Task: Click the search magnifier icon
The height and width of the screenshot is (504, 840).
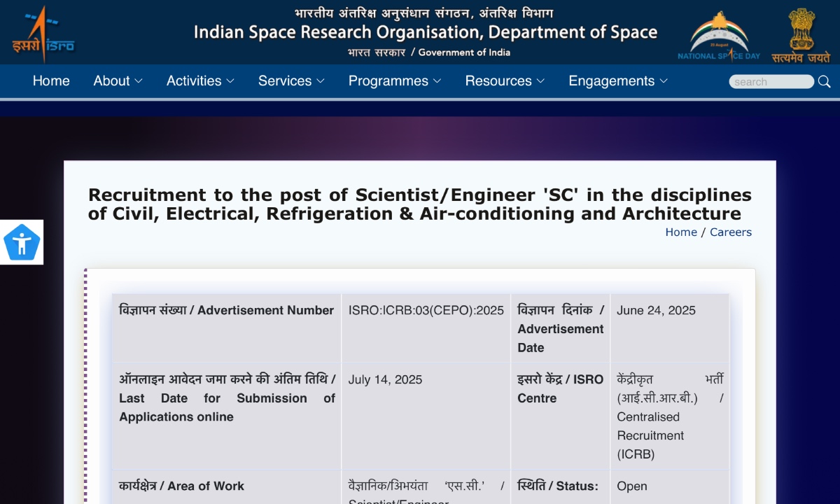Action: click(x=824, y=82)
